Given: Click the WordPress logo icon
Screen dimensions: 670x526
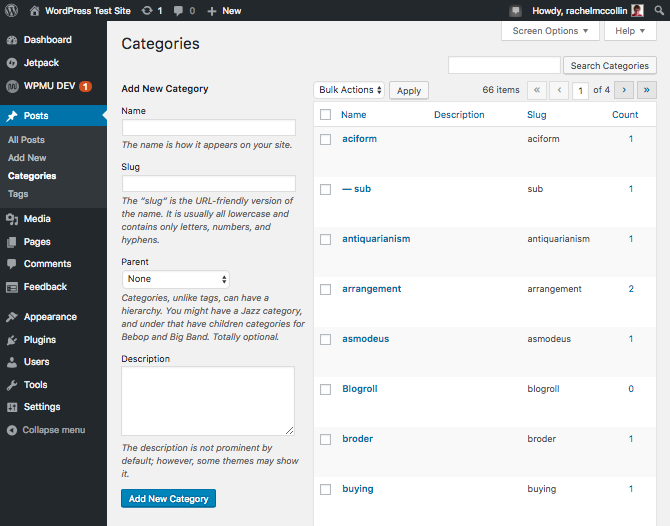Looking at the screenshot, I should coord(12,10).
